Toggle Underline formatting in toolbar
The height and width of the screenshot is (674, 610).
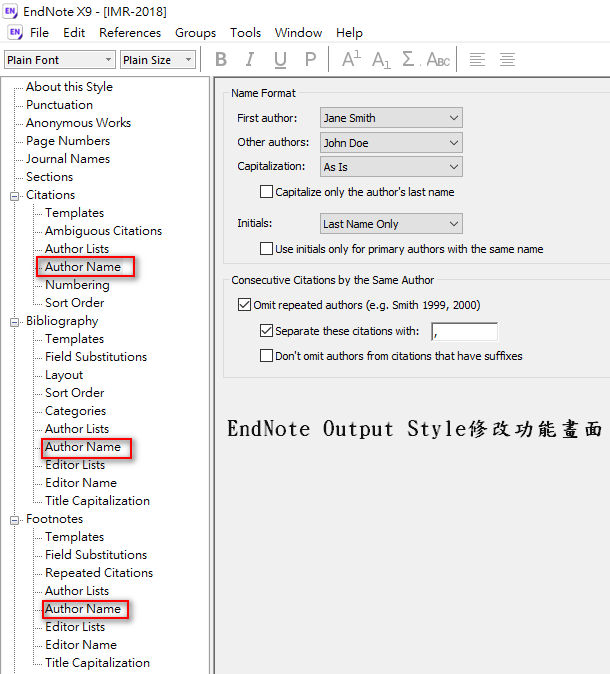coord(280,59)
